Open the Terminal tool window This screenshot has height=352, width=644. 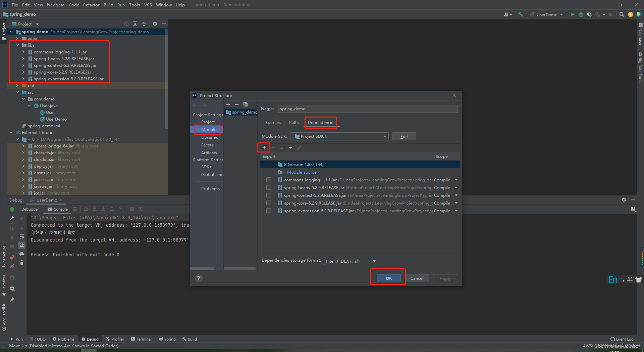pos(141,339)
